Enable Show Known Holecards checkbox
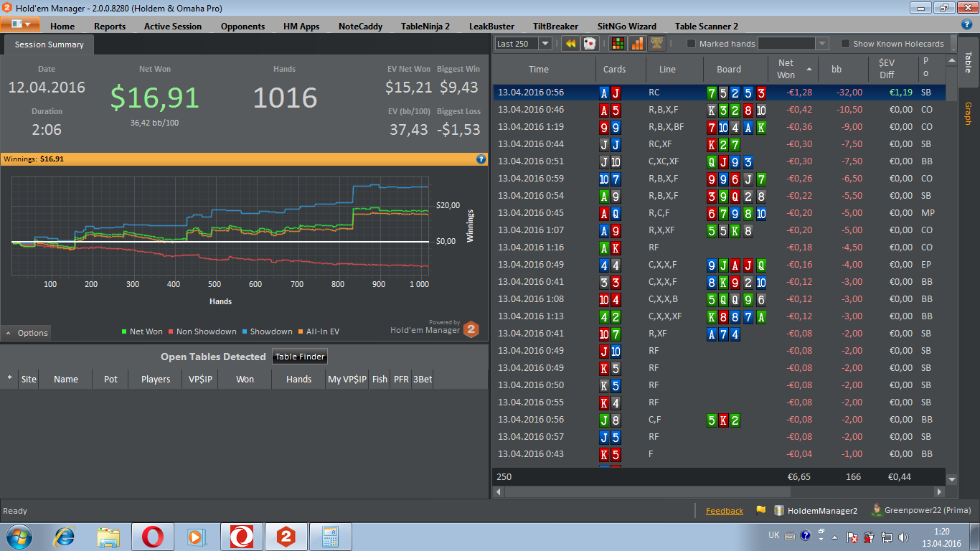 coord(845,44)
